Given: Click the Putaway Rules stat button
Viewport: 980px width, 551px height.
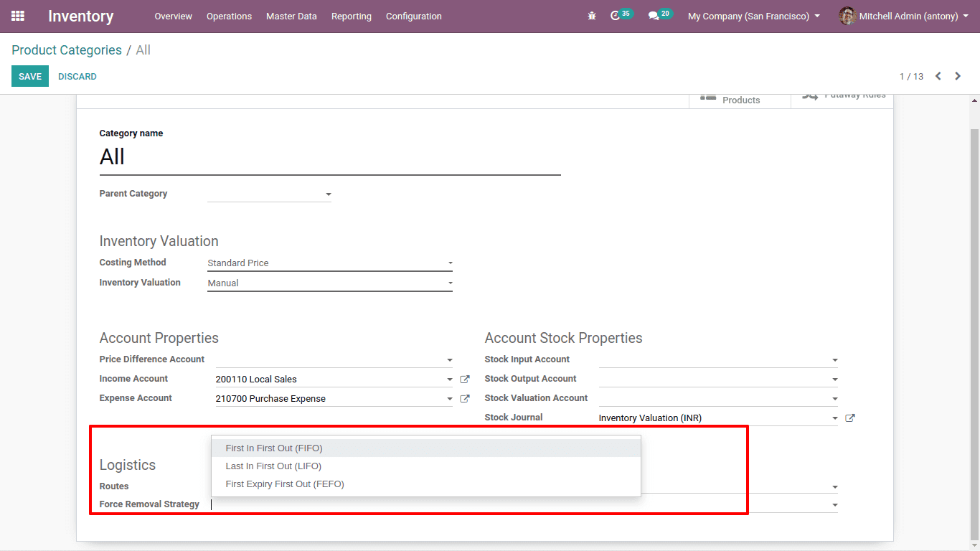Looking at the screenshot, I should 842,100.
